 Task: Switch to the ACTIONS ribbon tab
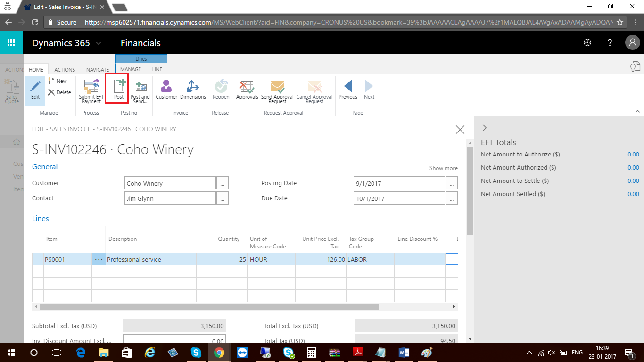click(x=65, y=69)
